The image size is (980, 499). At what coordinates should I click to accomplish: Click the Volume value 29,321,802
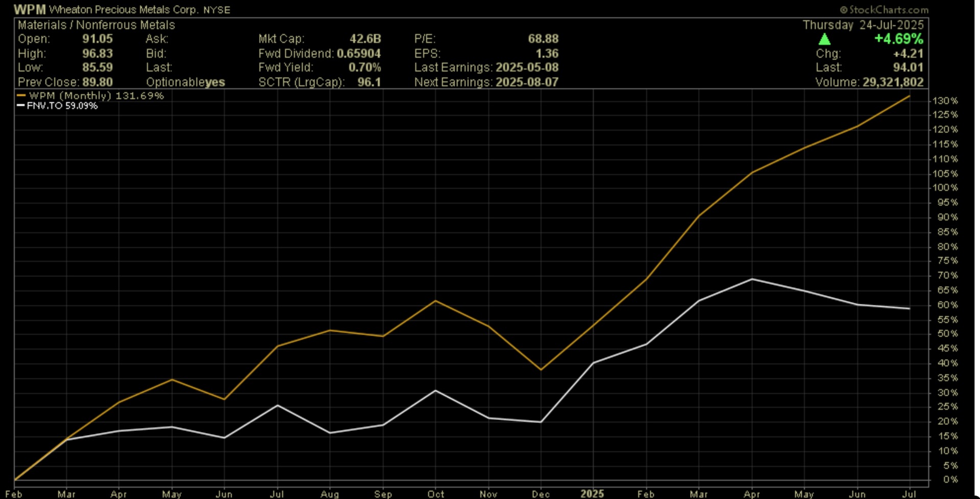(x=893, y=82)
